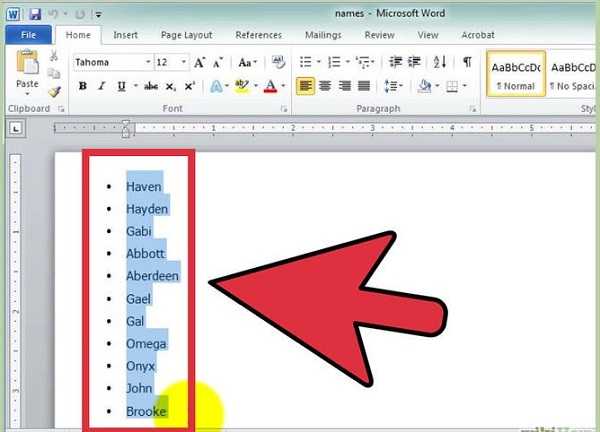The image size is (600, 432).
Task: Align text left
Action: tap(305, 86)
